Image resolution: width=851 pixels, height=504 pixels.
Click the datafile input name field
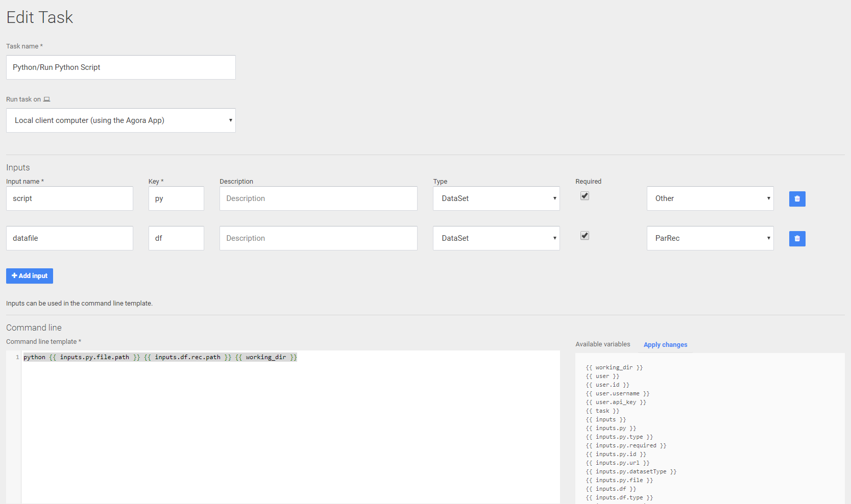point(69,238)
